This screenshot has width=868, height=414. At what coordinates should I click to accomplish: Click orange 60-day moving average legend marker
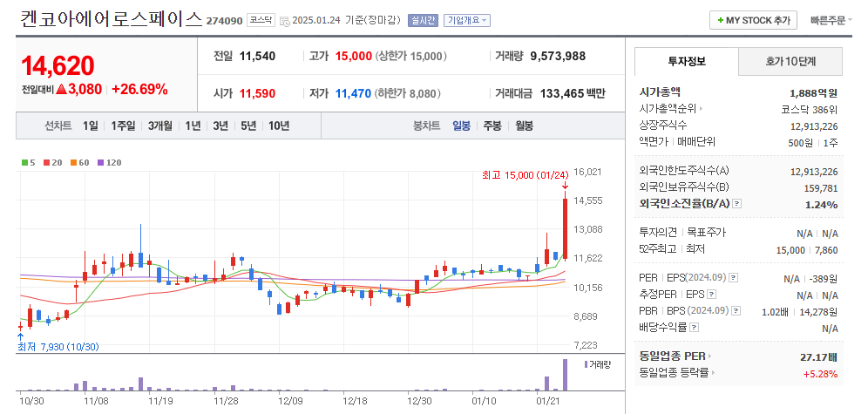[x=72, y=163]
